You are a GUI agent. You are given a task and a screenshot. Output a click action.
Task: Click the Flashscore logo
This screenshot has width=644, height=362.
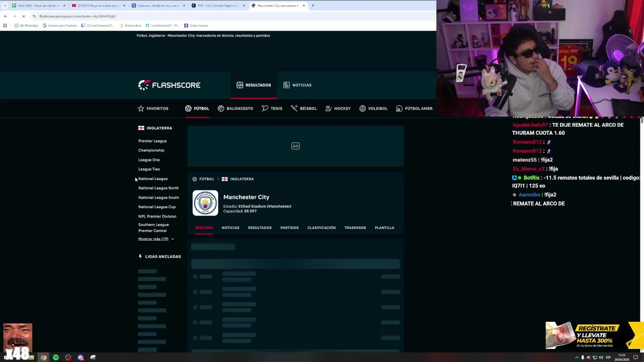click(x=169, y=85)
